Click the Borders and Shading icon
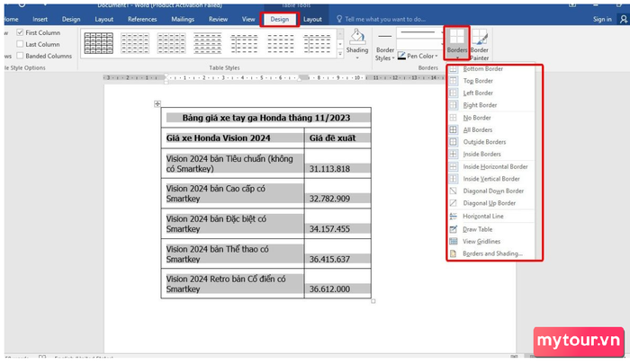The height and width of the screenshot is (364, 630). tap(454, 253)
